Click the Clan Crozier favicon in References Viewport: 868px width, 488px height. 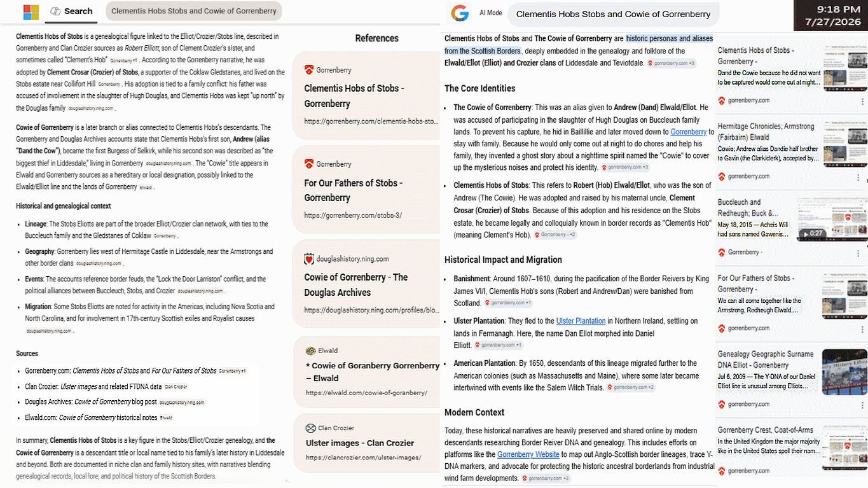point(310,428)
